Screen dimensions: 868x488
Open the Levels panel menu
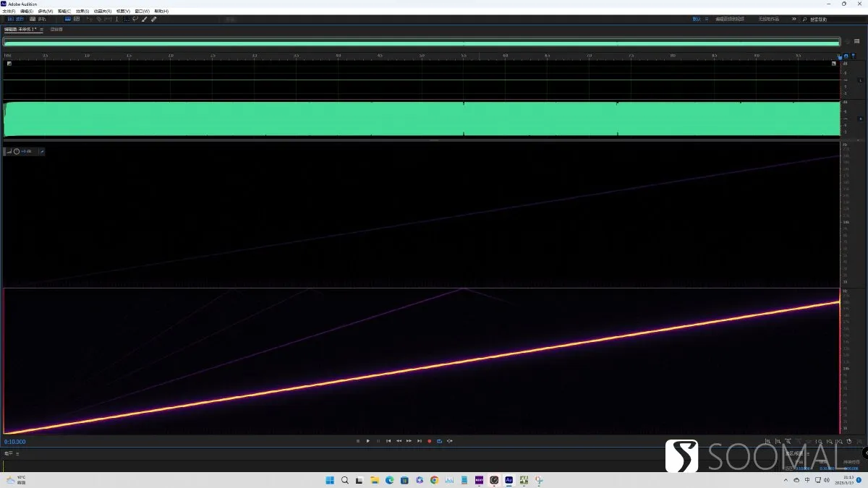point(17,453)
